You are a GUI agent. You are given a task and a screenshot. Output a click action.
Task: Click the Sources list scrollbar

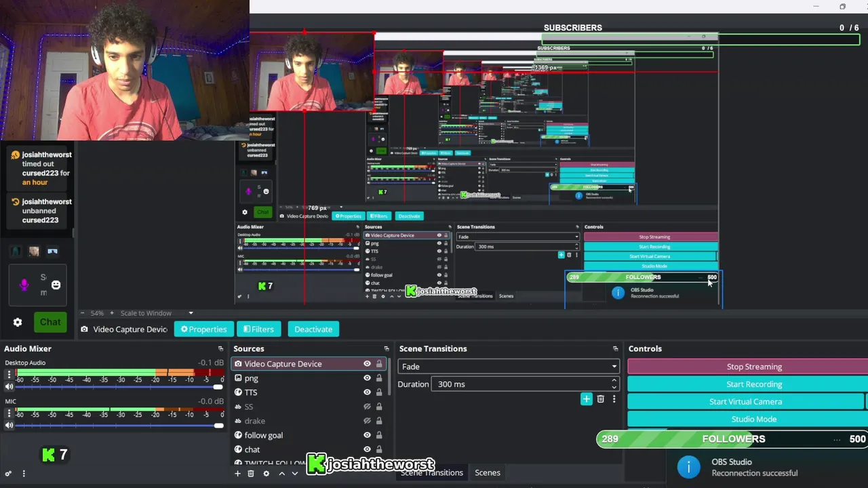(x=389, y=378)
